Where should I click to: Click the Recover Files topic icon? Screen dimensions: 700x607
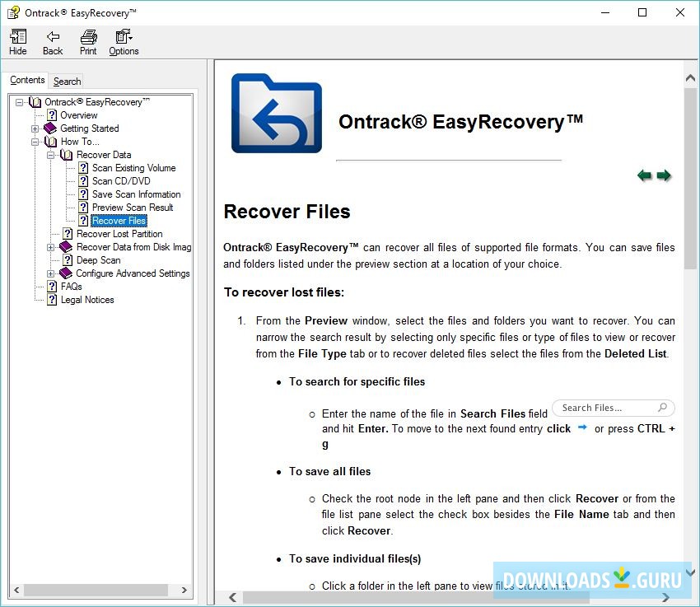[83, 221]
